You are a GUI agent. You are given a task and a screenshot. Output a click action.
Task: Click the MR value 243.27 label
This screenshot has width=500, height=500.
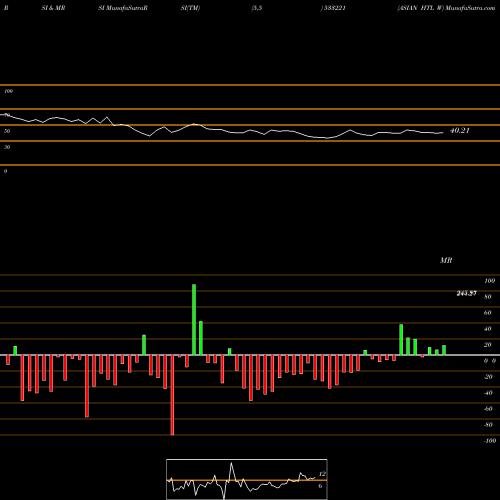pyautogui.click(x=466, y=293)
